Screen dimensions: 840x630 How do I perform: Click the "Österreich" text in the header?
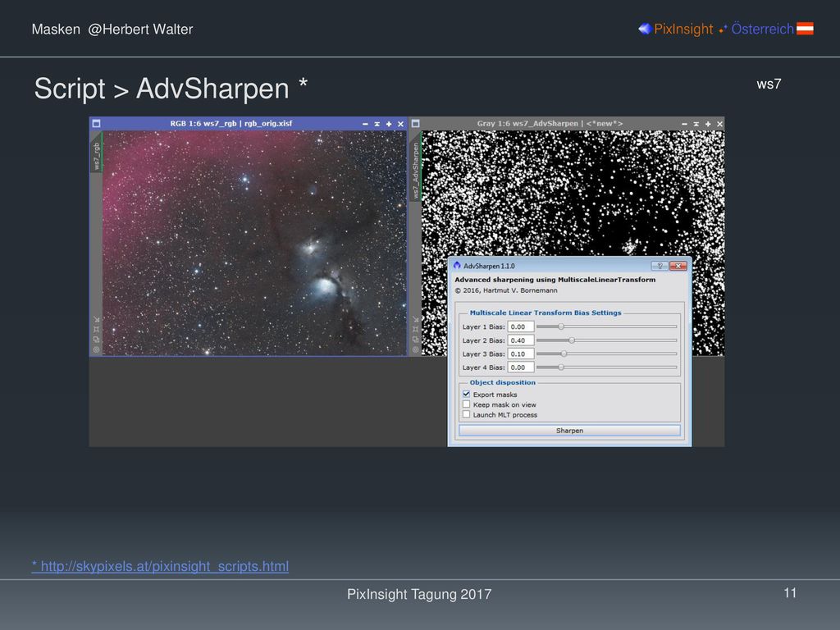click(x=762, y=29)
